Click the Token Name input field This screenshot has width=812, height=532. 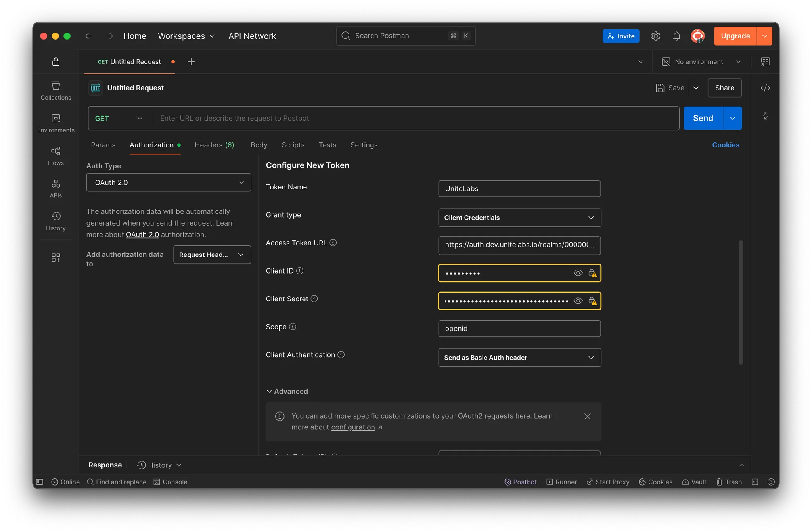[519, 189]
